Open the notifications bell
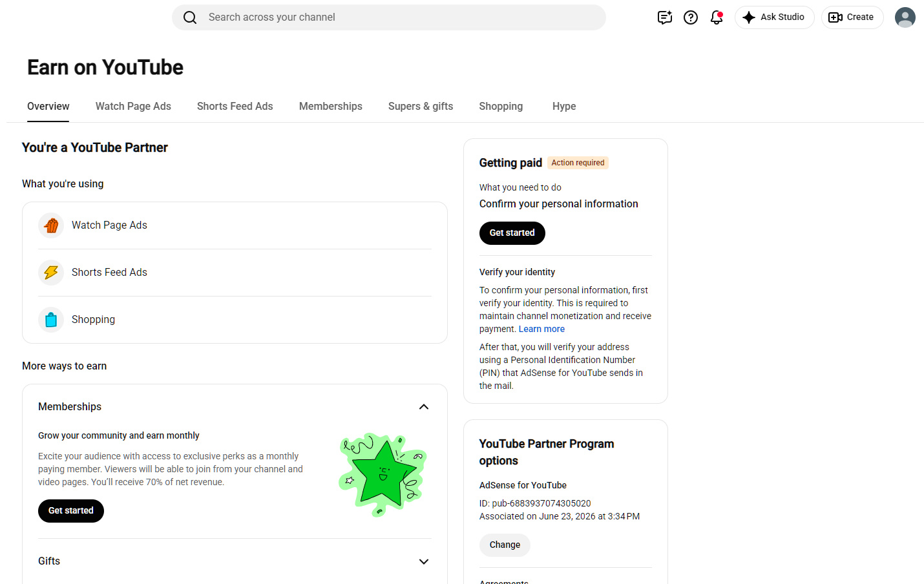924x584 pixels. 717,17
